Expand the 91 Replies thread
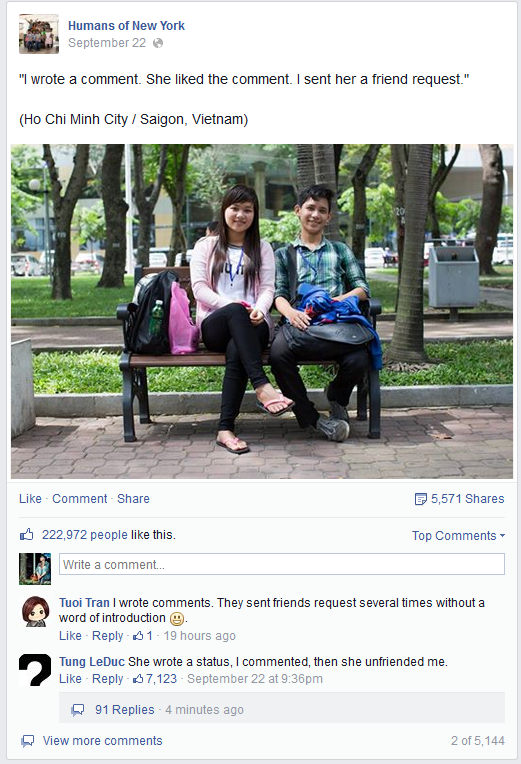 tap(125, 710)
